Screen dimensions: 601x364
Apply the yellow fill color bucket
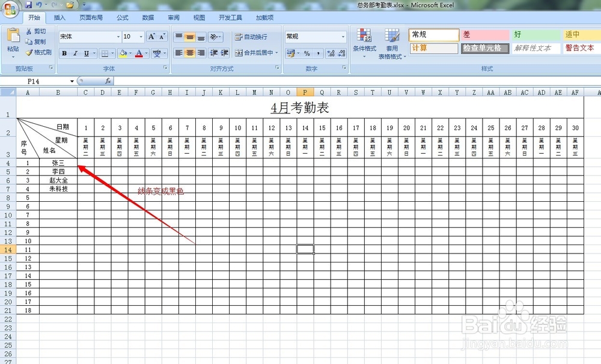[123, 53]
